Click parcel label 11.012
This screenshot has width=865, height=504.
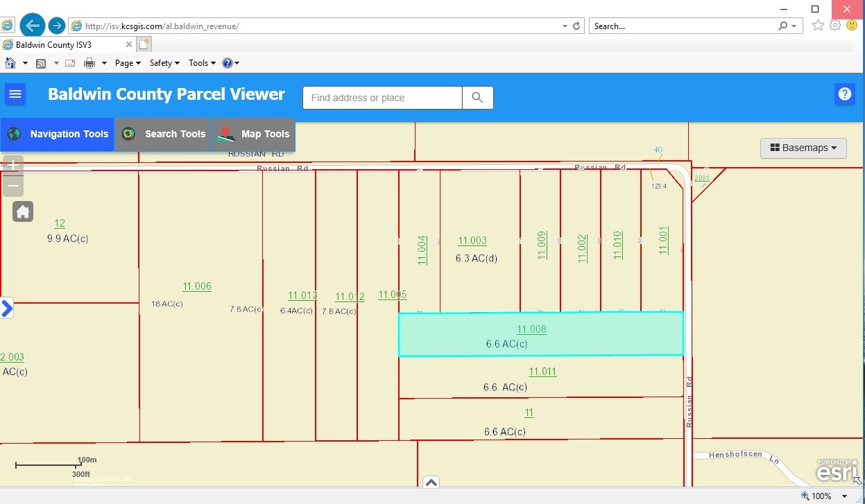pos(350,297)
